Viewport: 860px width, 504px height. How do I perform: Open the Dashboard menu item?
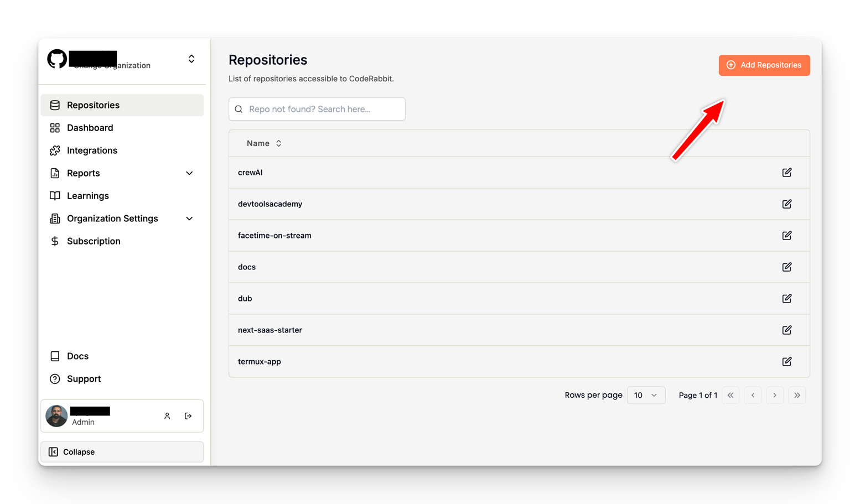click(90, 128)
